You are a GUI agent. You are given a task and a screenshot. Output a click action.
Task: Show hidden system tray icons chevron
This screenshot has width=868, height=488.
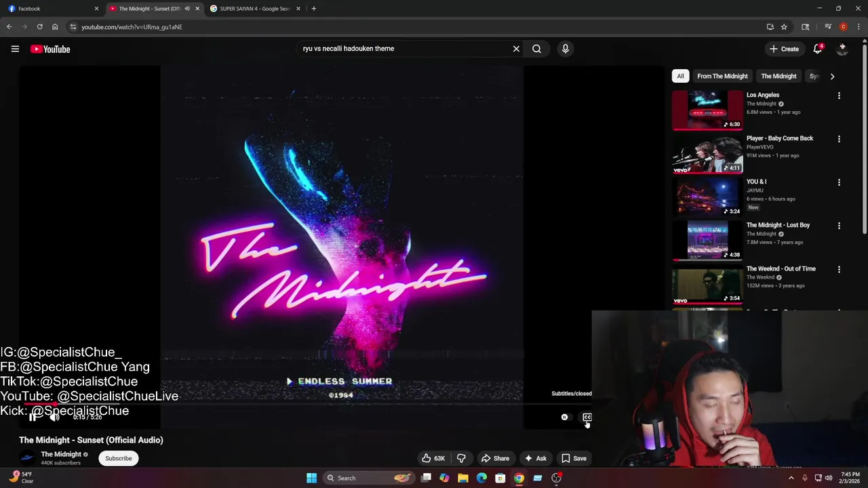[x=791, y=478]
